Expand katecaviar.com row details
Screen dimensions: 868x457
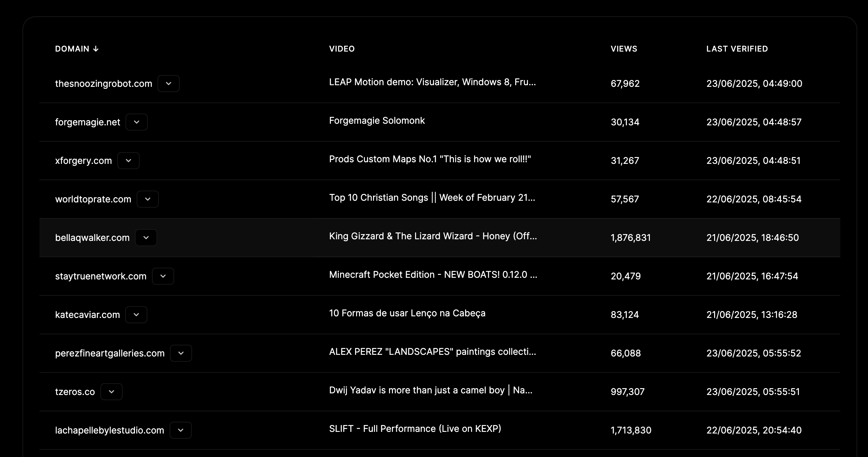tap(136, 315)
